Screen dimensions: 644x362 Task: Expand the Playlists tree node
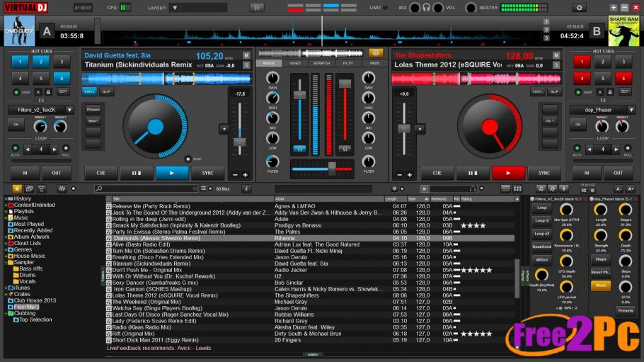pyautogui.click(x=6, y=211)
